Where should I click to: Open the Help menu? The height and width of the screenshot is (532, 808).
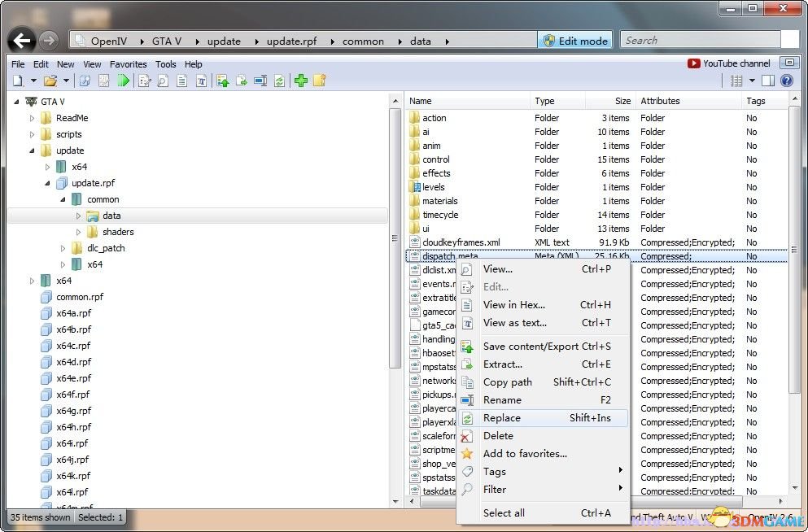click(193, 64)
